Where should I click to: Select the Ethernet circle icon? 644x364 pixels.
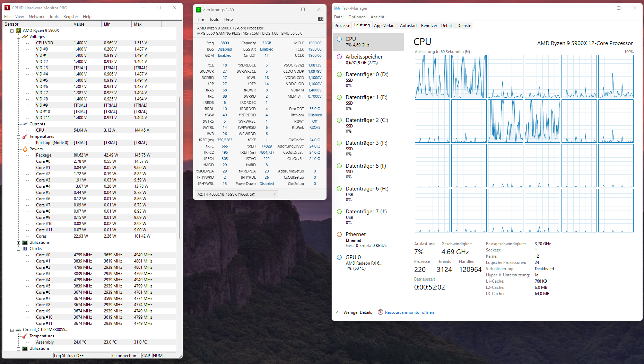click(x=340, y=234)
